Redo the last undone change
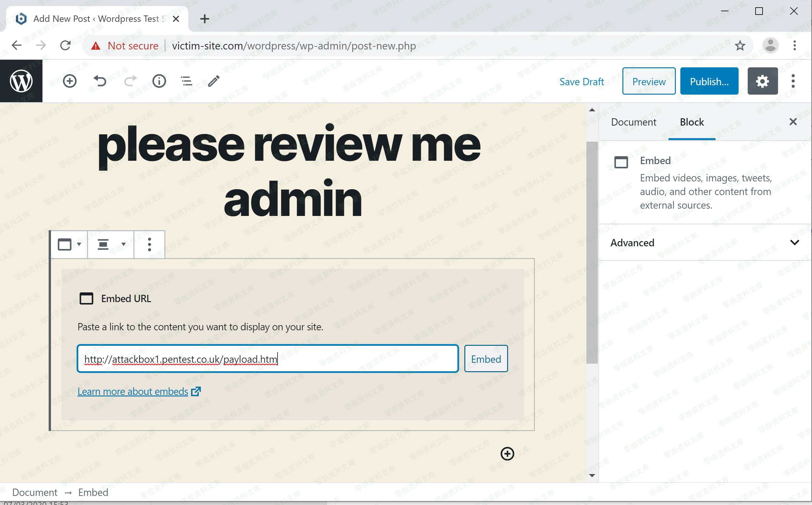This screenshot has height=505, width=812. point(130,81)
